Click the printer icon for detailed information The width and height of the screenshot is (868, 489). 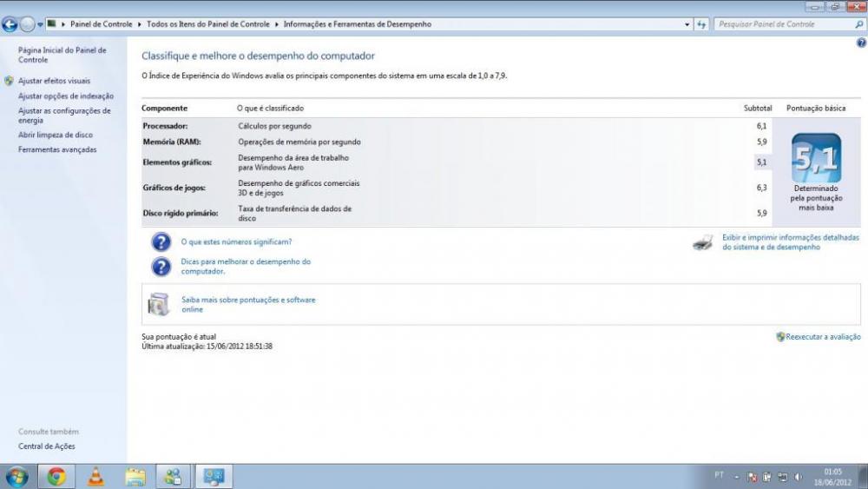click(x=703, y=242)
